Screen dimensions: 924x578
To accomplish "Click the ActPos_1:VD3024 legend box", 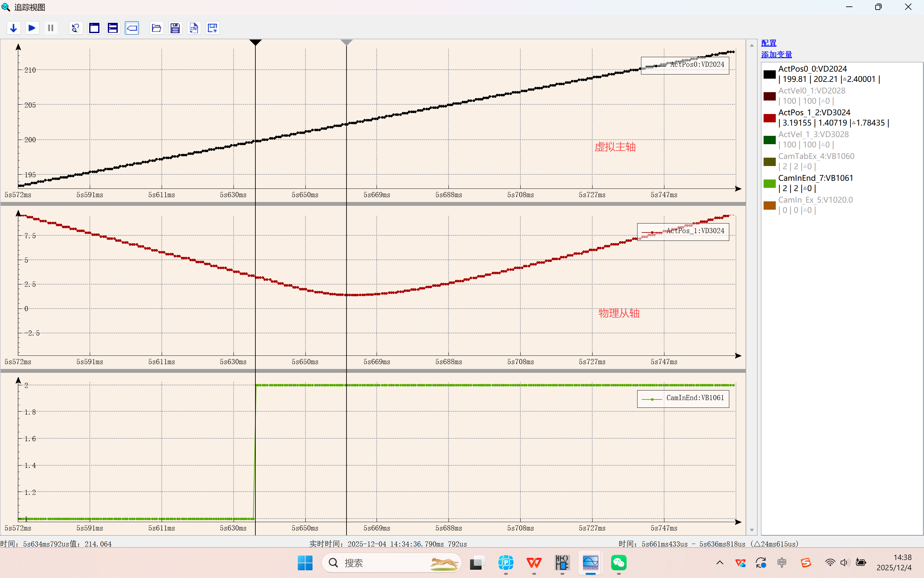I will [683, 232].
